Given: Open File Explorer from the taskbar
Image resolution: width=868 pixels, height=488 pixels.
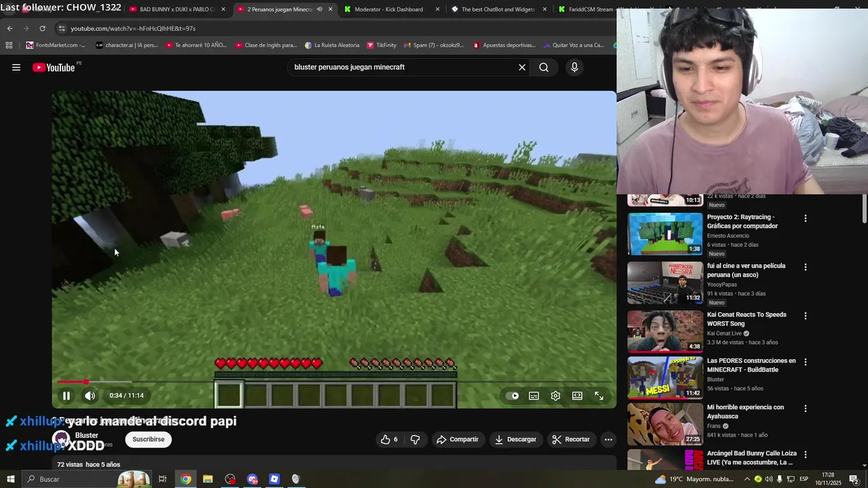Looking at the screenshot, I should (208, 479).
